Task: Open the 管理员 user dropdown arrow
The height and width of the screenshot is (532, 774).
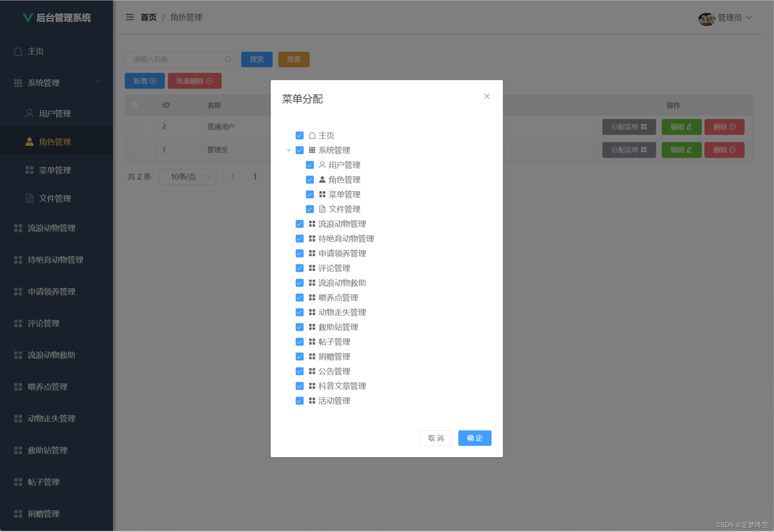Action: pyautogui.click(x=749, y=18)
